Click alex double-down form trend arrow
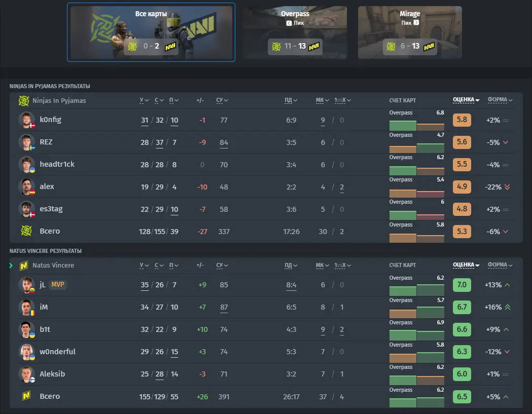The image size is (532, 414). click(507, 187)
